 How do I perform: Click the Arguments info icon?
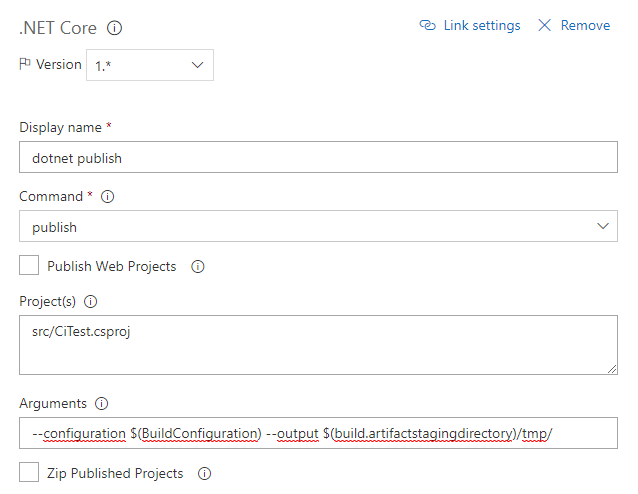[x=101, y=403]
